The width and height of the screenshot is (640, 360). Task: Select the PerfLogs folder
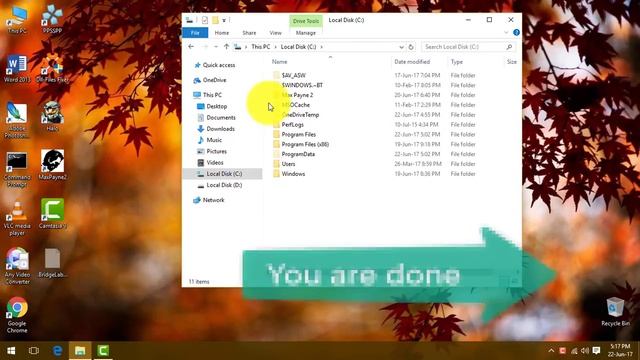[x=292, y=125]
